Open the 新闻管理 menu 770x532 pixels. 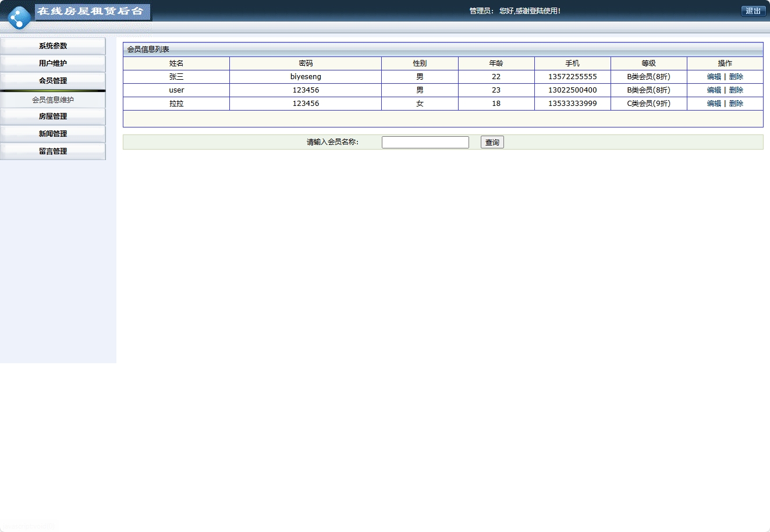pyautogui.click(x=53, y=134)
